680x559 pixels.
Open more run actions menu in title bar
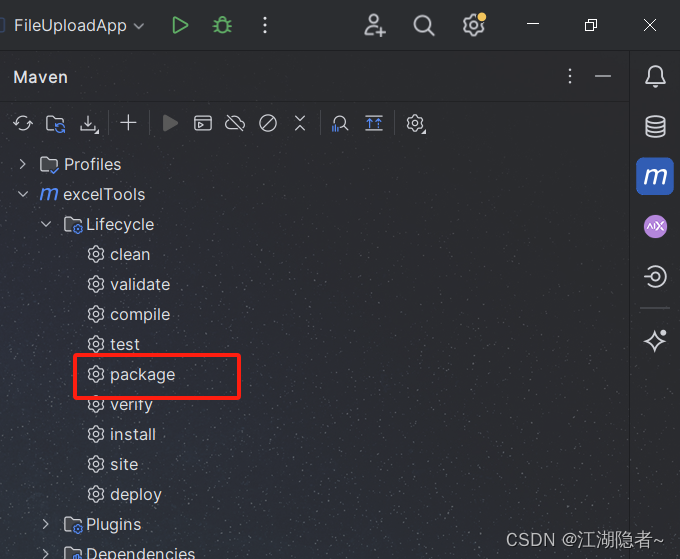(x=265, y=25)
